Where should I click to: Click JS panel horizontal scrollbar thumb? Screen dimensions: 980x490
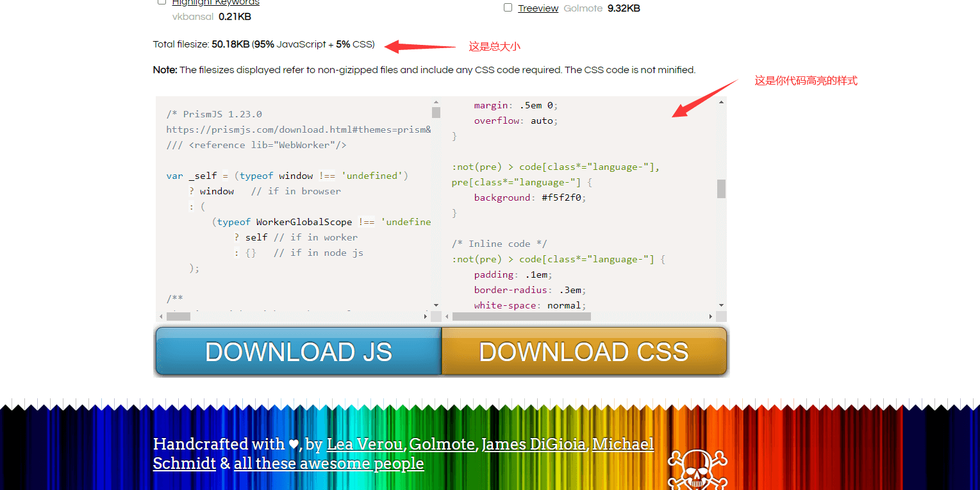click(x=178, y=316)
